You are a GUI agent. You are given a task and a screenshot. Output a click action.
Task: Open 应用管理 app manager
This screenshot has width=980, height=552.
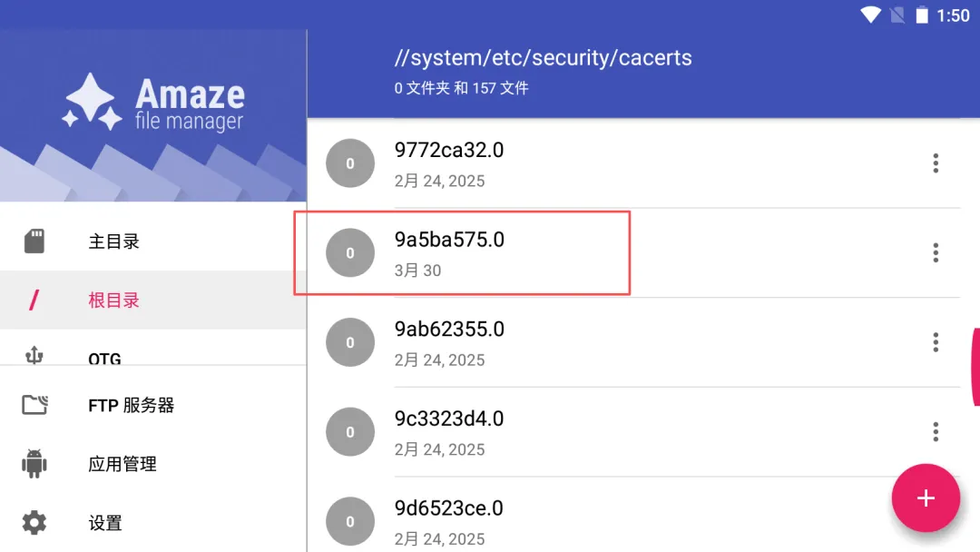pyautogui.click(x=122, y=464)
